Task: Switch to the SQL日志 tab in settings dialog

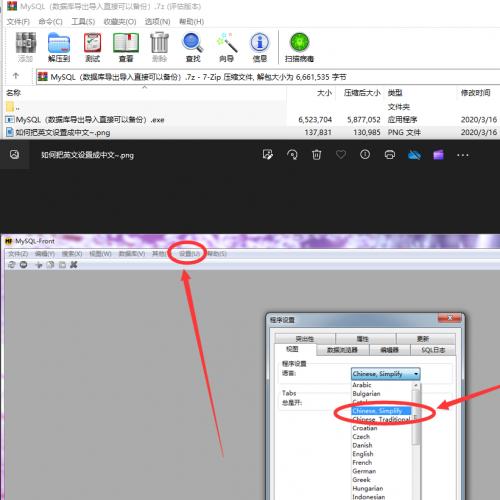Action: coord(433,350)
